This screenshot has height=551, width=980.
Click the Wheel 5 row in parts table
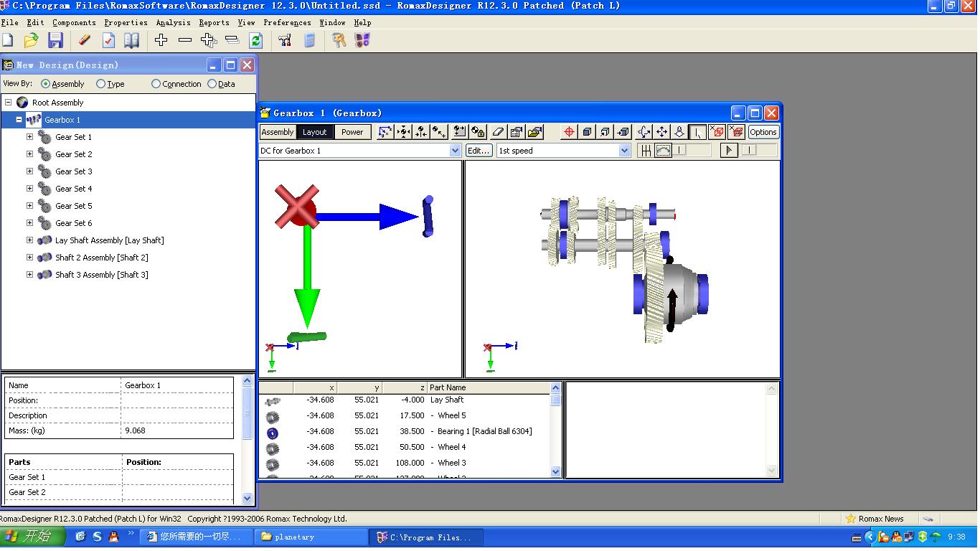(x=406, y=415)
